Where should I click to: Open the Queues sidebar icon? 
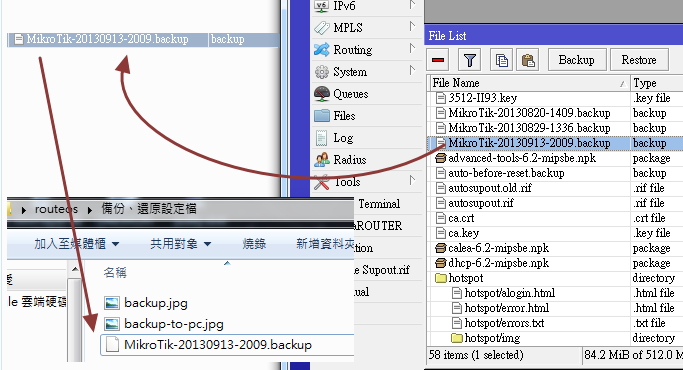(322, 94)
